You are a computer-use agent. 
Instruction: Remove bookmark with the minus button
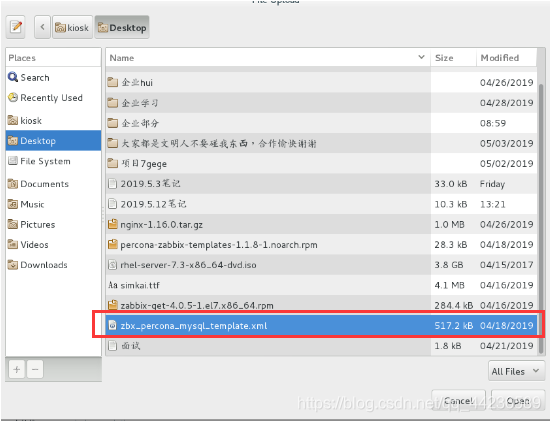tap(35, 369)
